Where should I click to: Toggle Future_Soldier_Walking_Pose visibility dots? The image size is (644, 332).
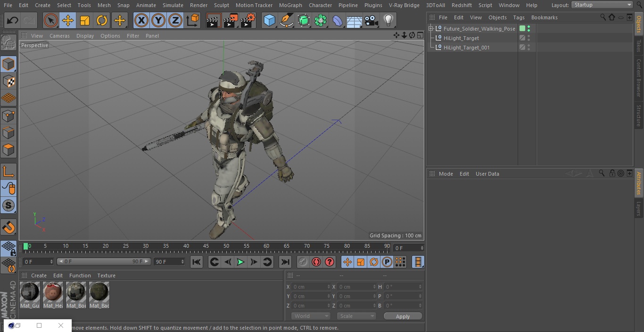(528, 29)
